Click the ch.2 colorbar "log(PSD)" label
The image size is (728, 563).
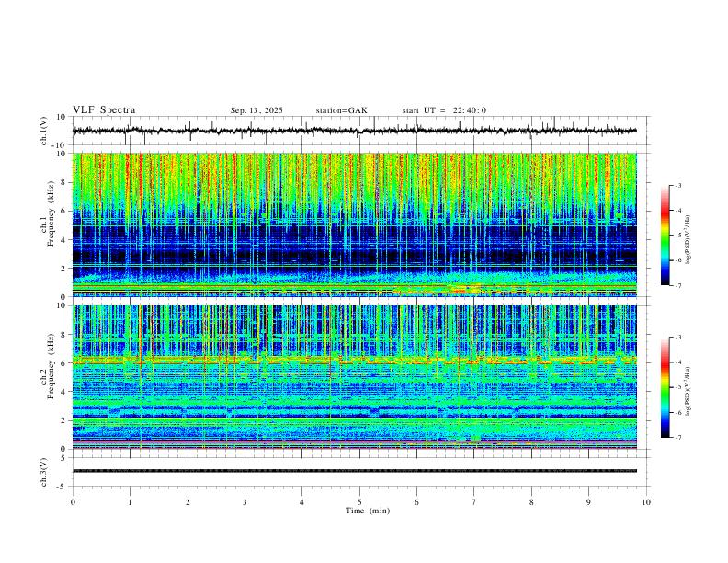coord(688,392)
